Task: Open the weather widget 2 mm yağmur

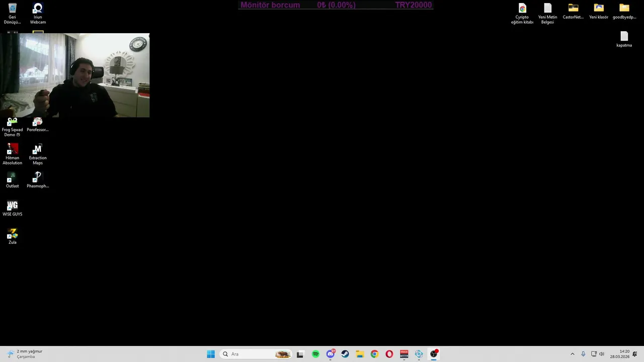Action: (x=25, y=354)
